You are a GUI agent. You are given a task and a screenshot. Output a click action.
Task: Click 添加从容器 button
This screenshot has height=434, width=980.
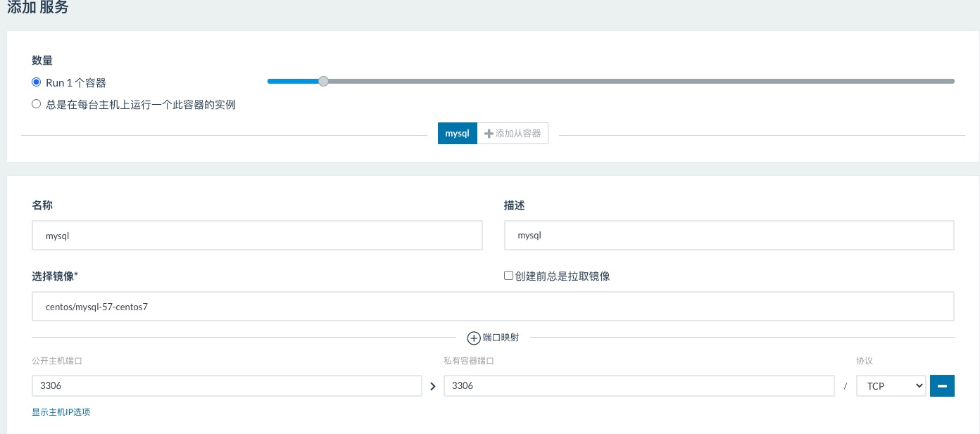513,133
